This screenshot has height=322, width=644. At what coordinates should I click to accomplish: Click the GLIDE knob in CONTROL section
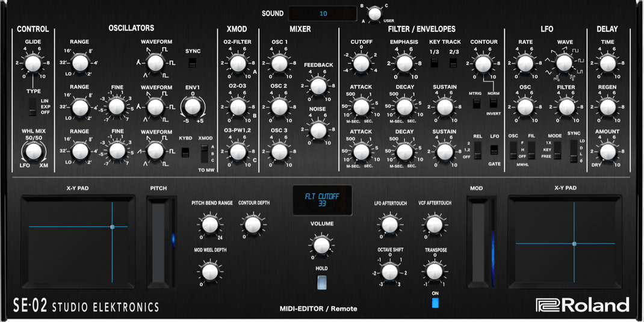(x=33, y=64)
